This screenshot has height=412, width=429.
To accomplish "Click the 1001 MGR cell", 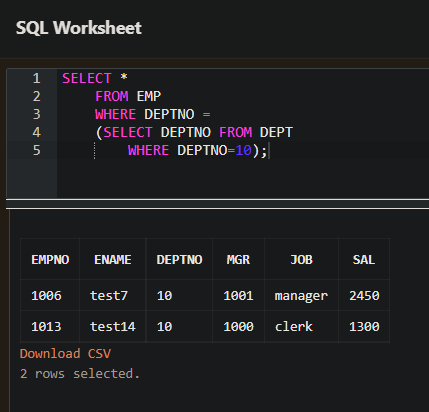I will tap(238, 296).
